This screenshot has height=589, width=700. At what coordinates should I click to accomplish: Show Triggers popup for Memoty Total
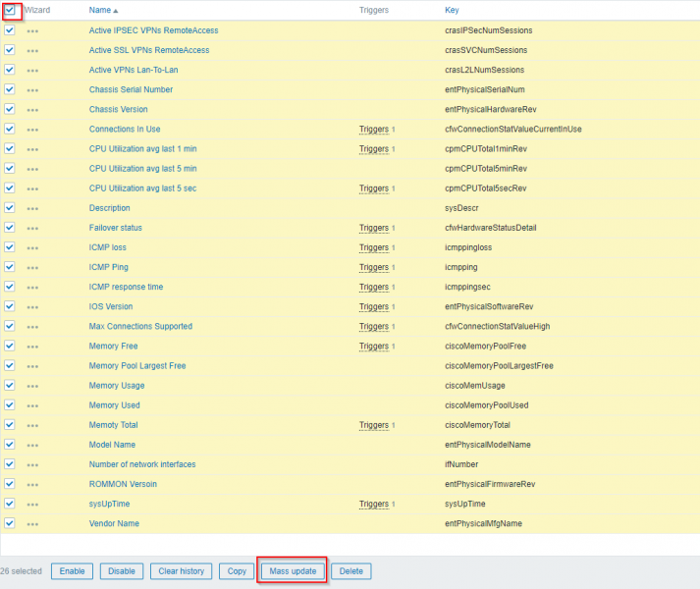(x=374, y=425)
